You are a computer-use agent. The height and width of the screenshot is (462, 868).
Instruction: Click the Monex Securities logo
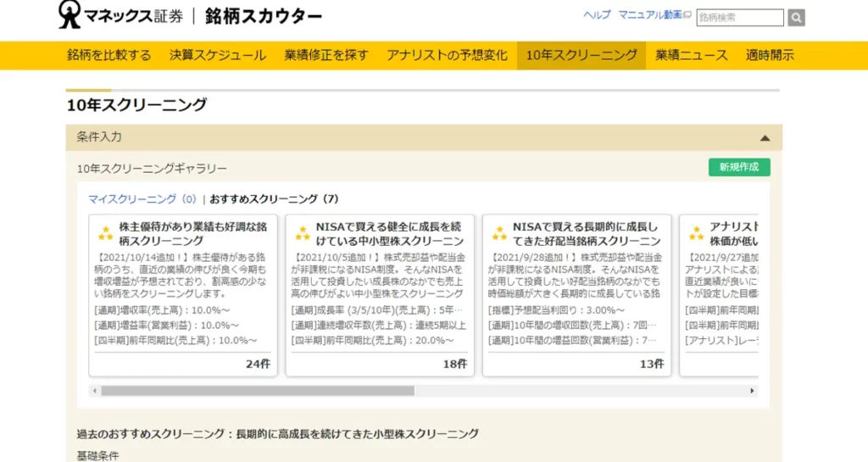119,15
